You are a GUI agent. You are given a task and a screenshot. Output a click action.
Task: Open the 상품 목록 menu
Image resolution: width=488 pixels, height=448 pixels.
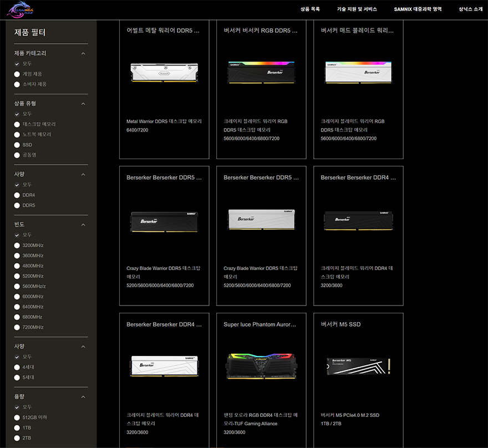tap(310, 9)
